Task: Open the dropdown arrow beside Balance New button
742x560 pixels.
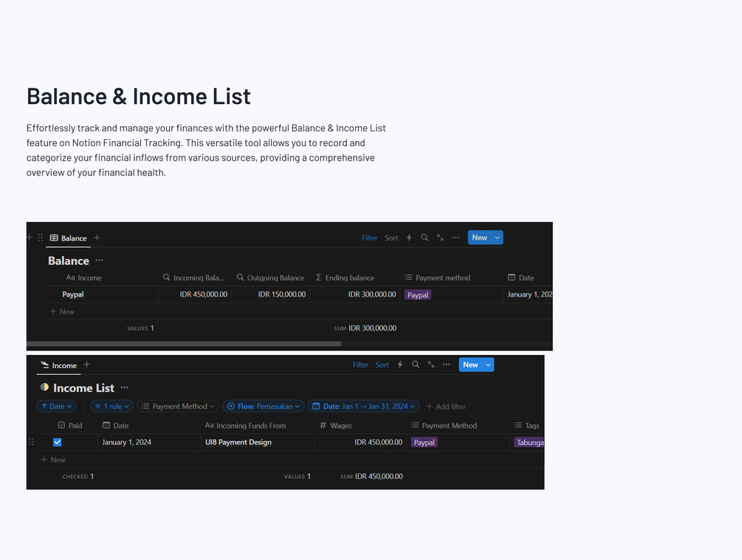Action: click(x=498, y=238)
